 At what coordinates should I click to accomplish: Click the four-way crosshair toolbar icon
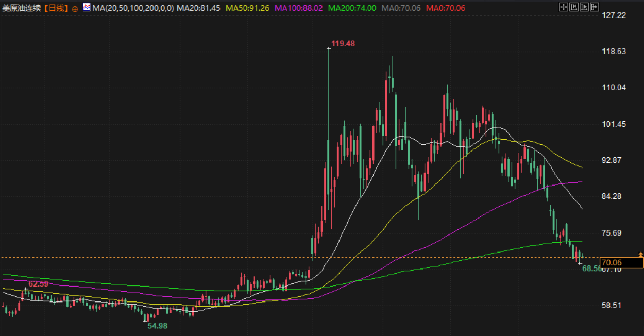tap(564, 7)
